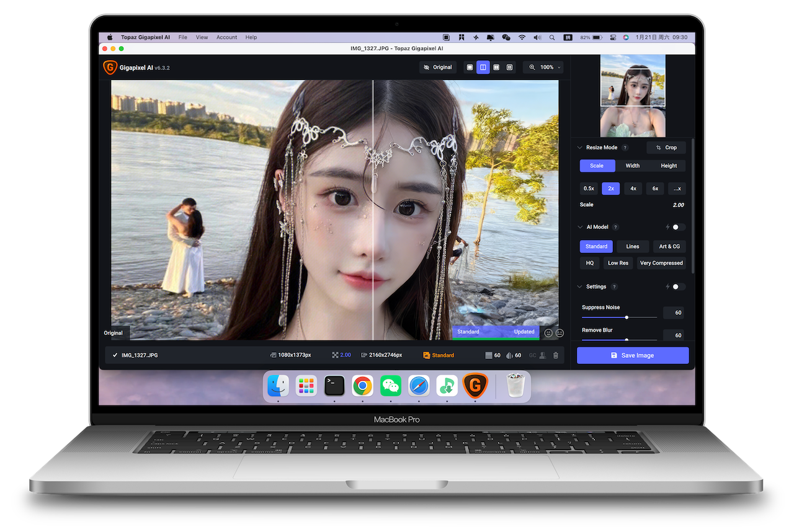Viewport: 794px width, 532px height.
Task: Choose the Low Res AI model
Action: click(618, 263)
